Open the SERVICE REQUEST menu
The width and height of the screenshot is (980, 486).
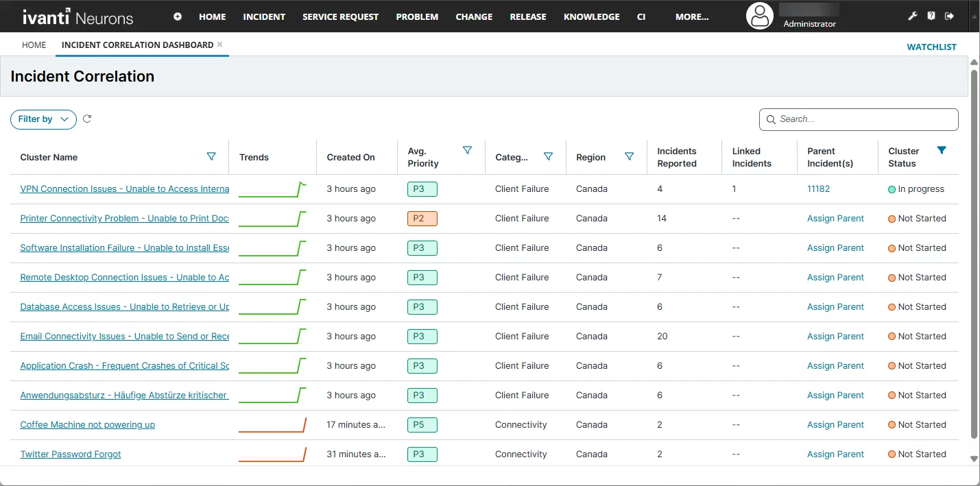pos(341,17)
